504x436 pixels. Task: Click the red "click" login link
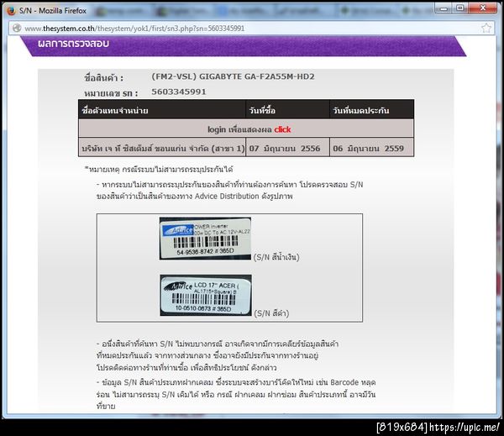(x=282, y=129)
